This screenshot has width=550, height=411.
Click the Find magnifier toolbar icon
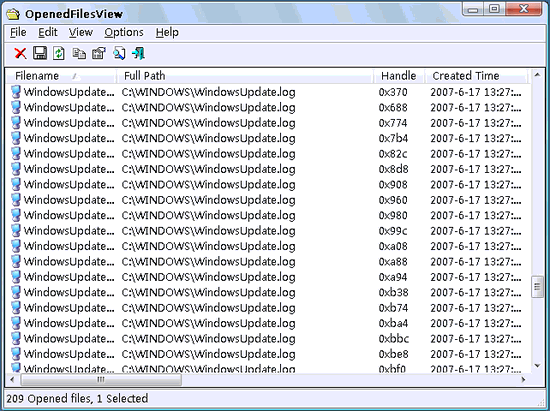click(119, 54)
